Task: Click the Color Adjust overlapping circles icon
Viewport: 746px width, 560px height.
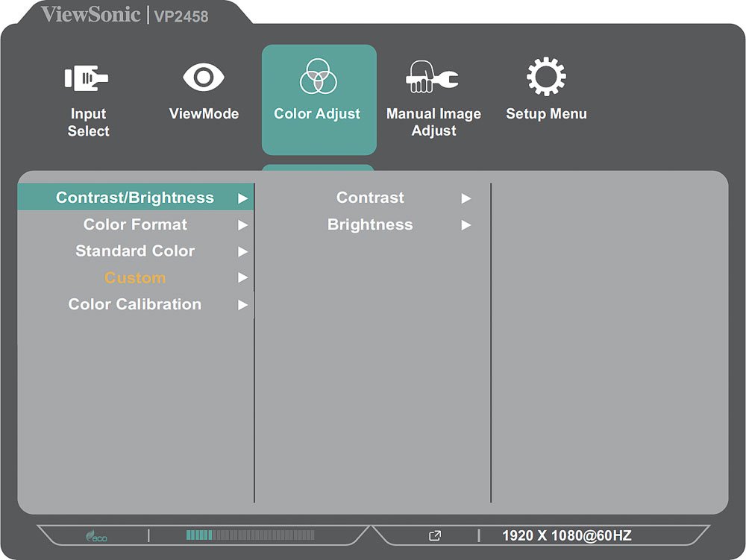Action: (318, 77)
